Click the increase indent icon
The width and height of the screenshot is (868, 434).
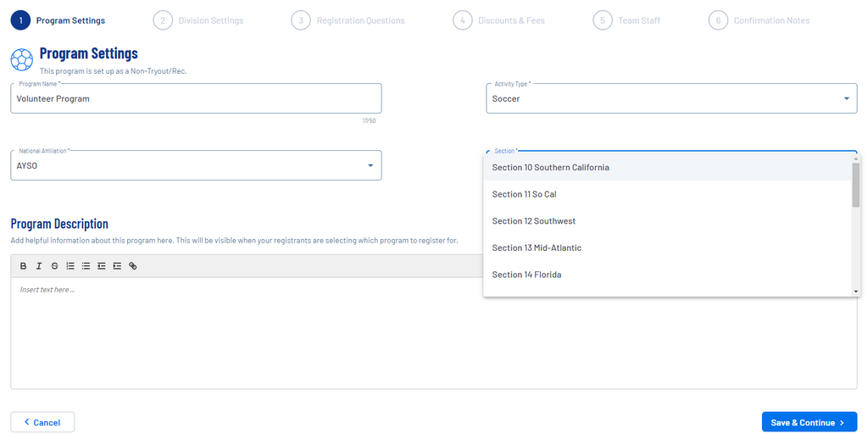[117, 266]
